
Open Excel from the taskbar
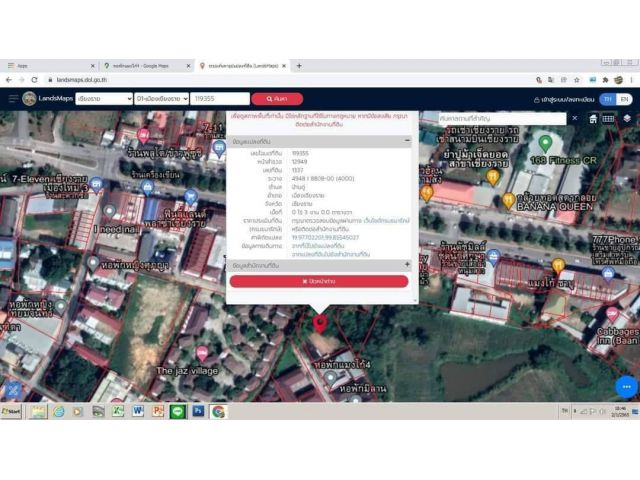coord(118,411)
